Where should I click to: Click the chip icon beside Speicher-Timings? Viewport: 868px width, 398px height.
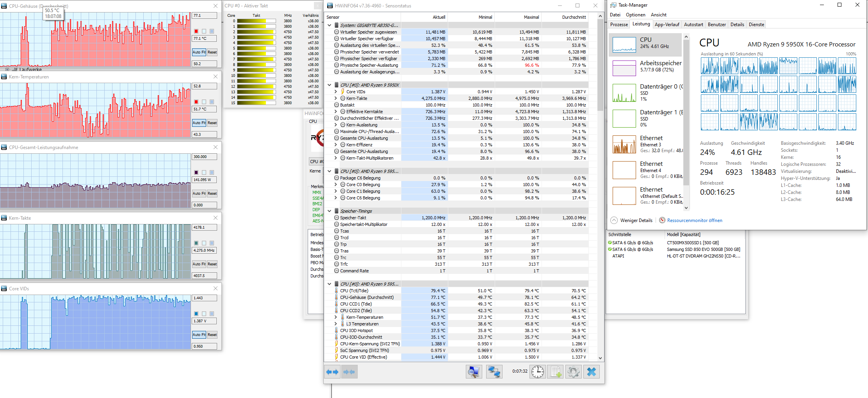click(336, 211)
